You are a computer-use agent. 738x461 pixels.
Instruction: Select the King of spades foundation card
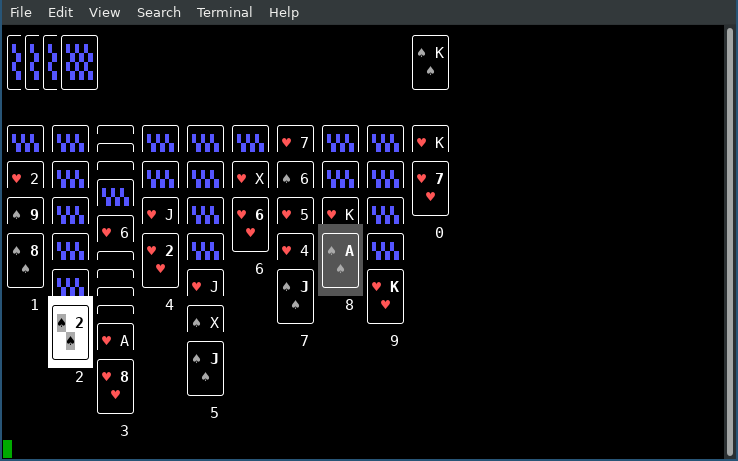(430, 62)
